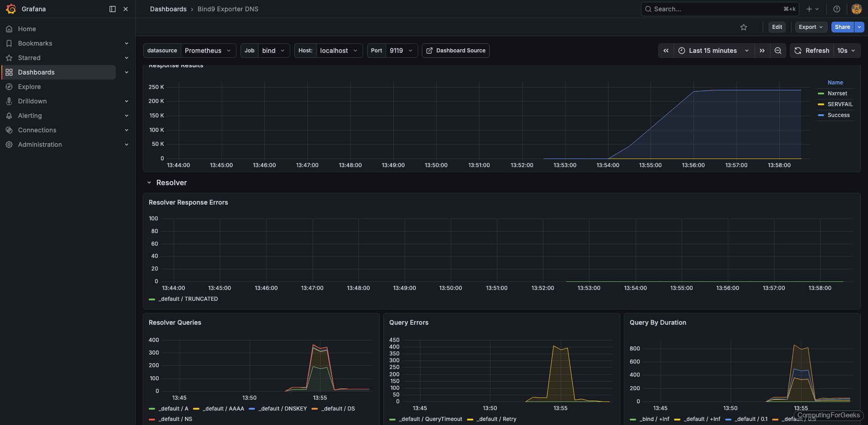
Task: Open Alerting from the sidebar
Action: pos(29,115)
